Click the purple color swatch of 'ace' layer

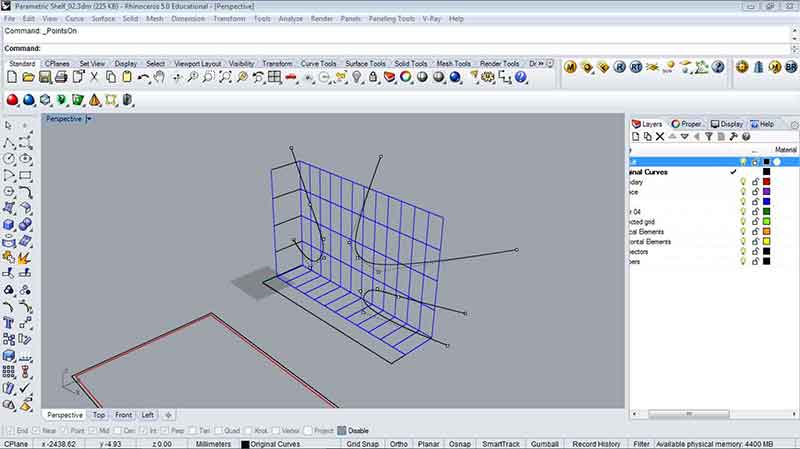click(766, 192)
